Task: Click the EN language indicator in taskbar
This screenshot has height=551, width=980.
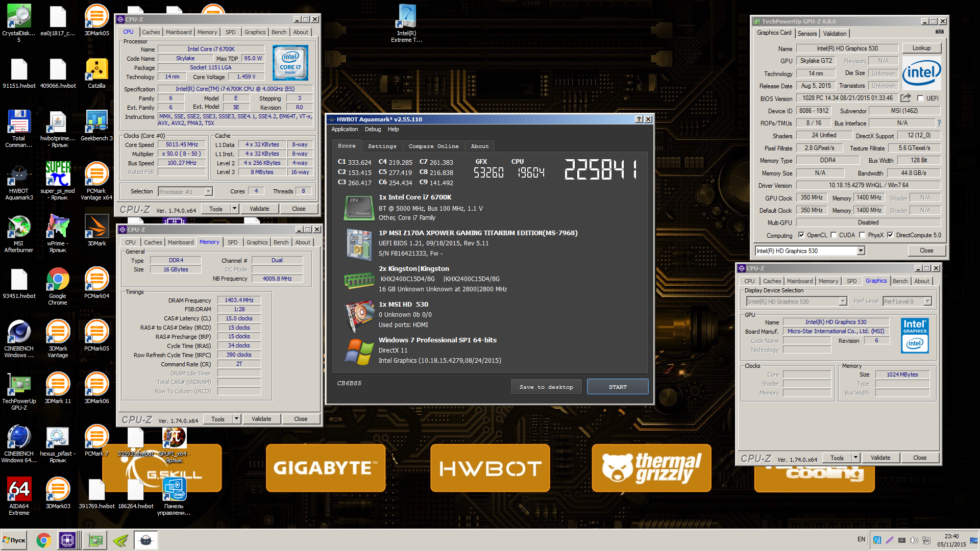Action: coord(861,539)
